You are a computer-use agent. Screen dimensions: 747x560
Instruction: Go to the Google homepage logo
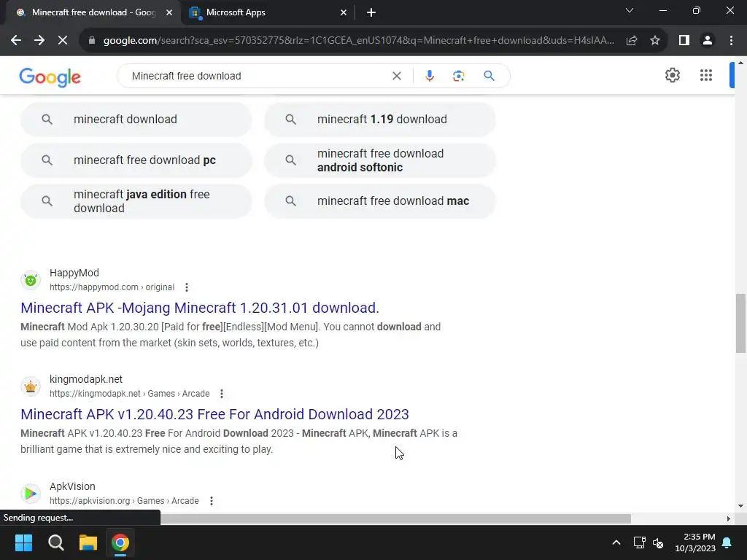[50, 77]
